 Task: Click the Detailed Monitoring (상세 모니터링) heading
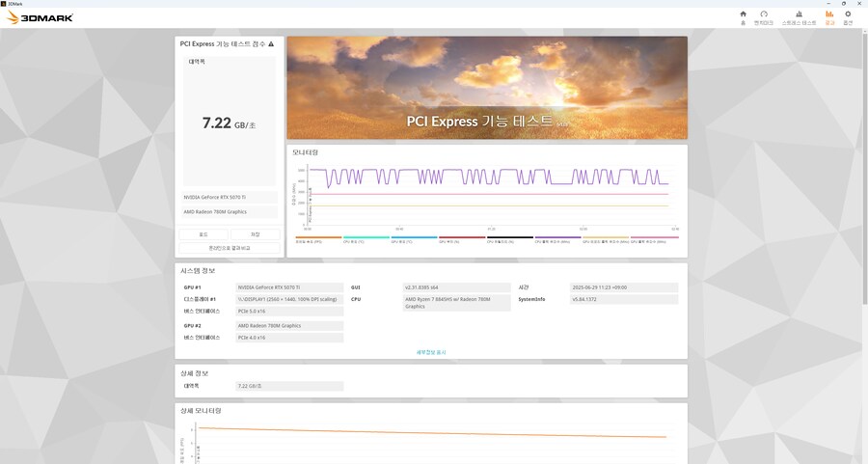tap(201, 411)
